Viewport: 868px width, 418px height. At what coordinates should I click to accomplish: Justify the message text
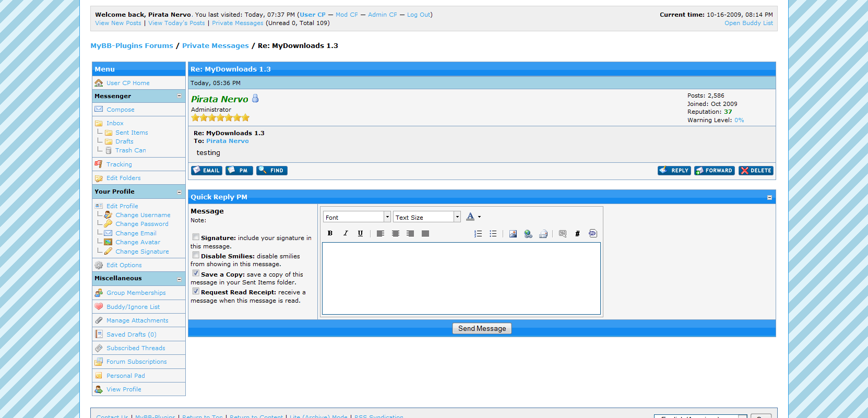(x=425, y=233)
